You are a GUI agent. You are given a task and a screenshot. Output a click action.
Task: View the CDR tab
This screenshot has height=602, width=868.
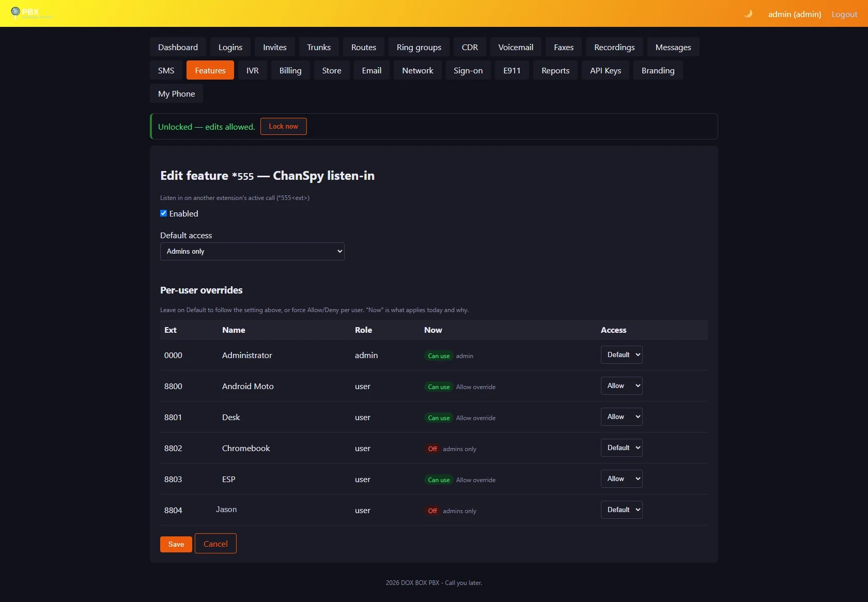point(470,47)
